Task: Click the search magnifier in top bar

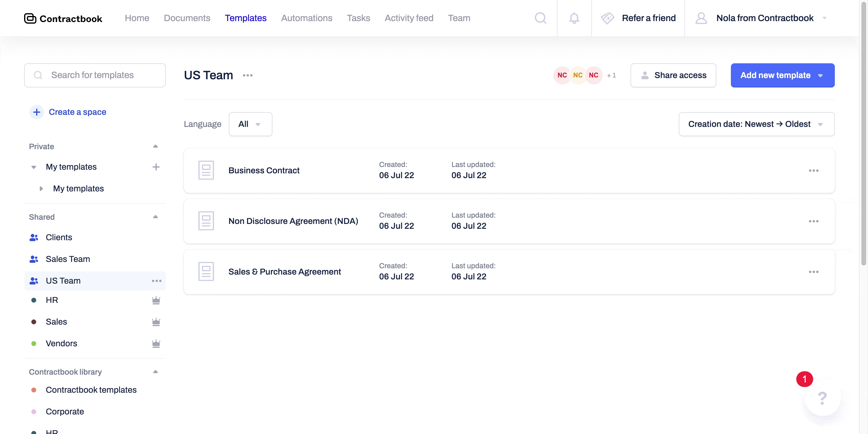Action: 540,18
